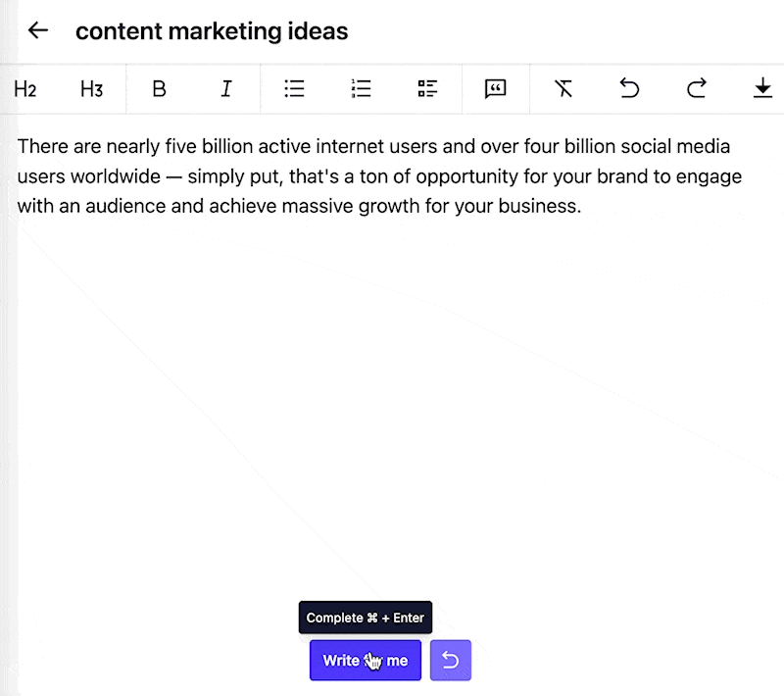The height and width of the screenshot is (696, 784).
Task: Toggle italic formatting
Action: (226, 89)
